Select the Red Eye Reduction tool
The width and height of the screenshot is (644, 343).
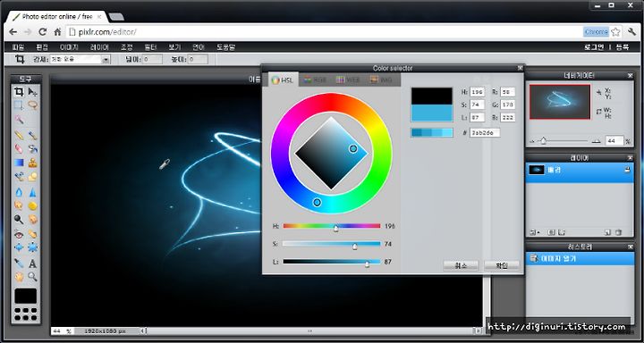tap(19, 234)
